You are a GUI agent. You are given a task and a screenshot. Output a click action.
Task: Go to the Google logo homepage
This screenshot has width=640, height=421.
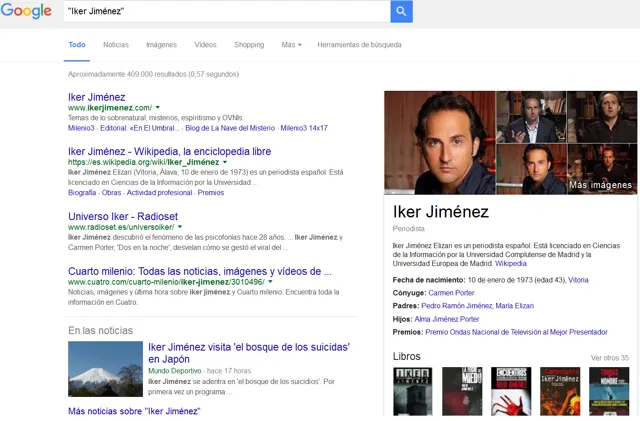[26, 11]
